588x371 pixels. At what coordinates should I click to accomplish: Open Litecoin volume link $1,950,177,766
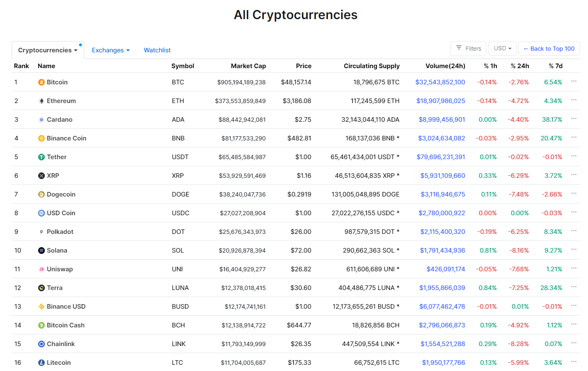point(444,363)
